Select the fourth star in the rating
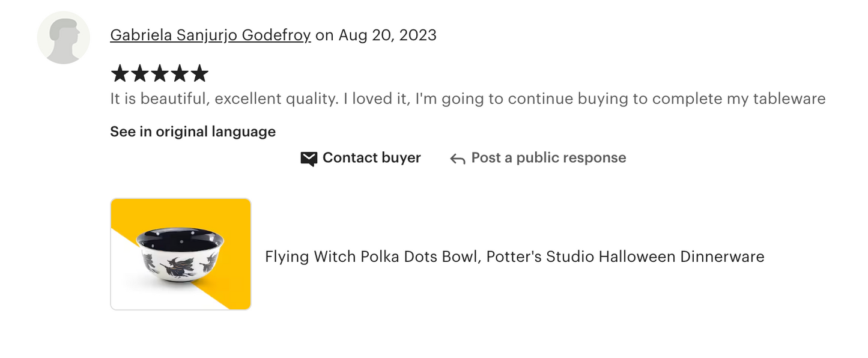 coord(180,73)
